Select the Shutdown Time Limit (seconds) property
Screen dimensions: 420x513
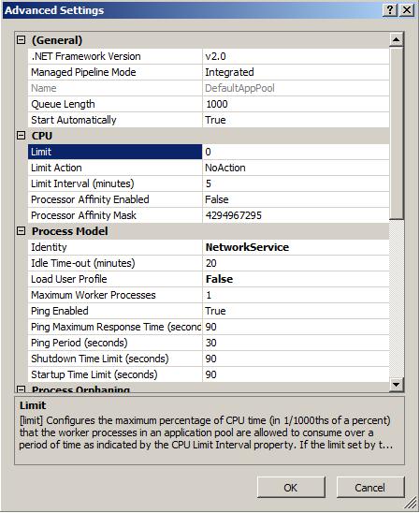(x=115, y=359)
